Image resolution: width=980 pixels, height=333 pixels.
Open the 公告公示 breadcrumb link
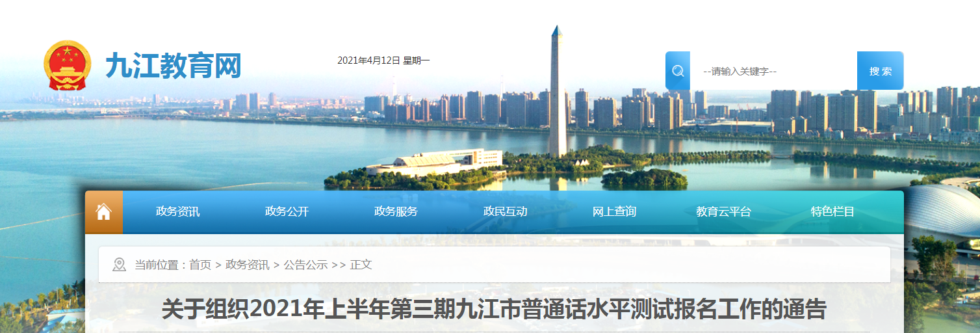tap(305, 265)
